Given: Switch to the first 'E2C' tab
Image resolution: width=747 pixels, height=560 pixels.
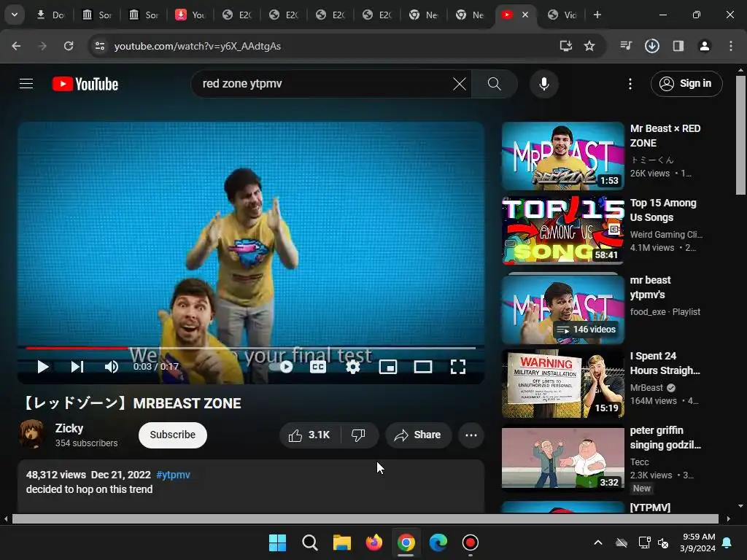Looking at the screenshot, I should [x=239, y=15].
